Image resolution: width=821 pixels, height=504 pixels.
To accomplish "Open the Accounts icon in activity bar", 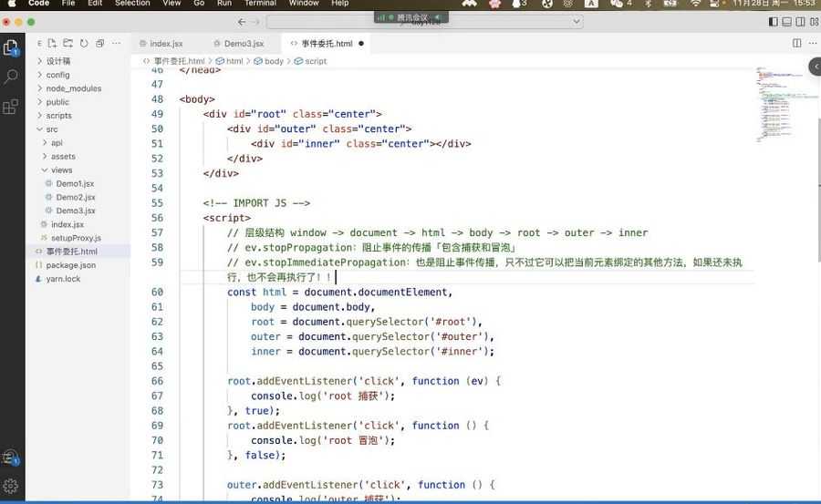I will click(x=11, y=458).
